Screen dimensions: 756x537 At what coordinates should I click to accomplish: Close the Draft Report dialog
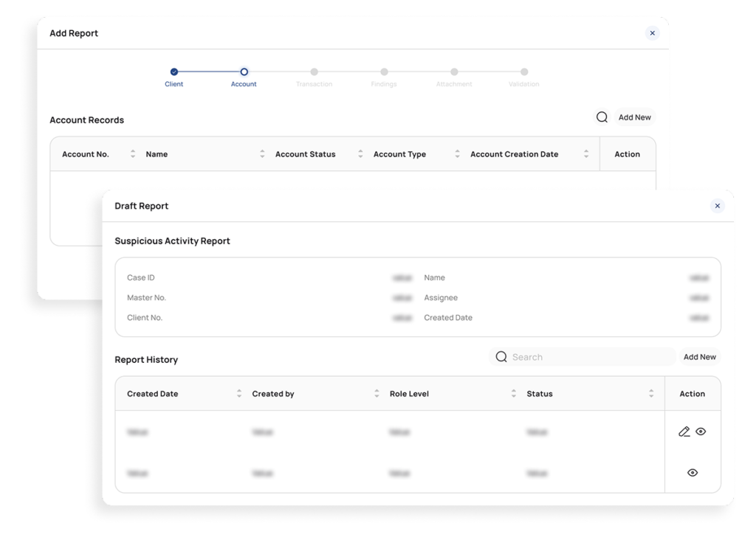point(717,206)
